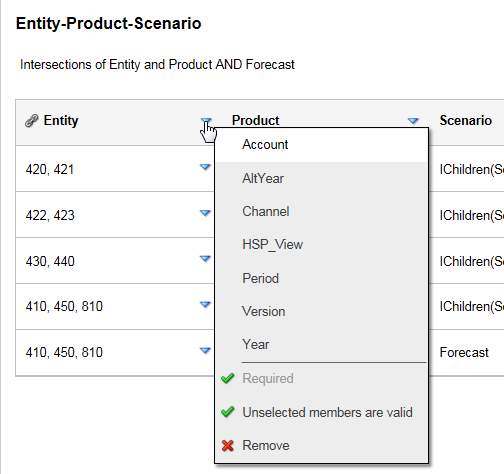Toggle Unselected members are valid option

pos(321,412)
